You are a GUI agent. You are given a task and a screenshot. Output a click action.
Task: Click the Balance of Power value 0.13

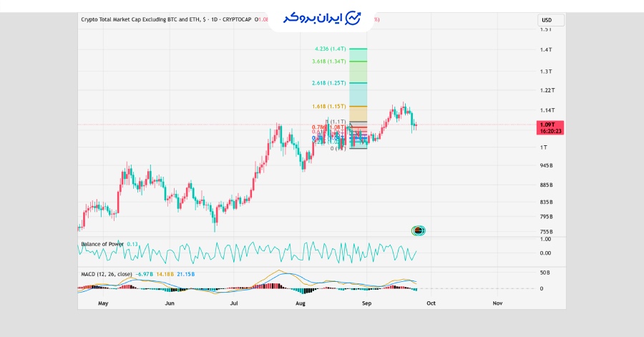click(132, 244)
